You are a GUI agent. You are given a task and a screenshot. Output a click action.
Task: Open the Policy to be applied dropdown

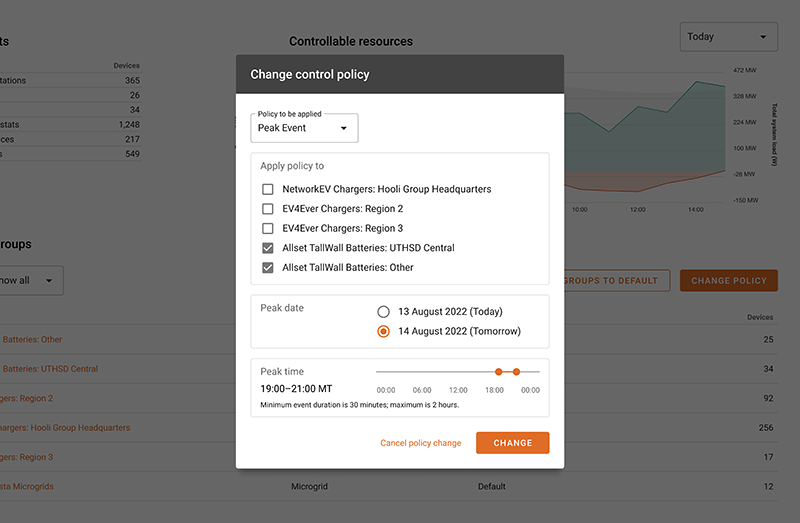[303, 128]
